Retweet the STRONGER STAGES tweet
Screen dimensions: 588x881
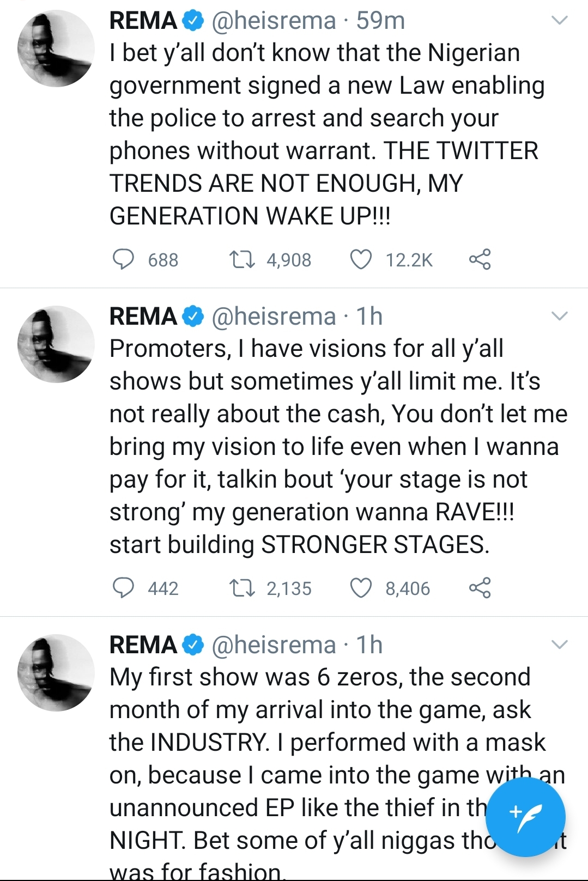coord(241,588)
